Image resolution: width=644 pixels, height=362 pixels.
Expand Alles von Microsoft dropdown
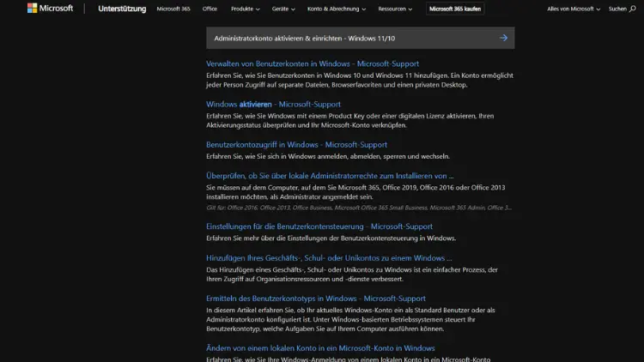point(574,9)
